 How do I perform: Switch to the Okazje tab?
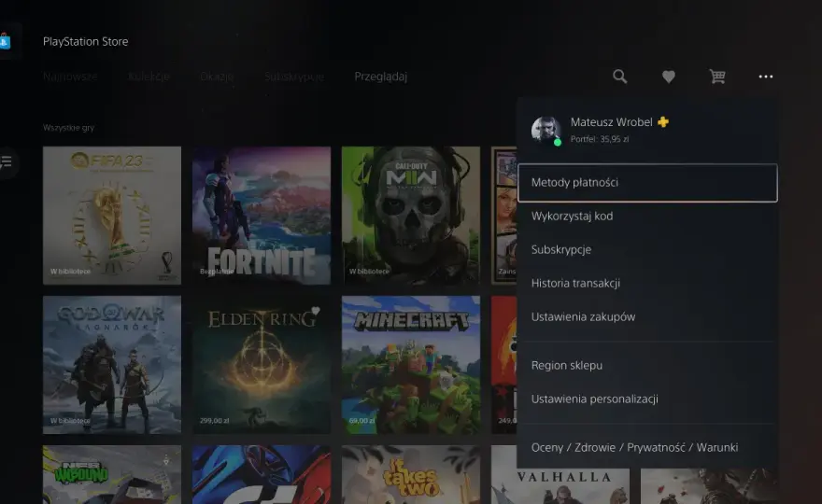217,77
